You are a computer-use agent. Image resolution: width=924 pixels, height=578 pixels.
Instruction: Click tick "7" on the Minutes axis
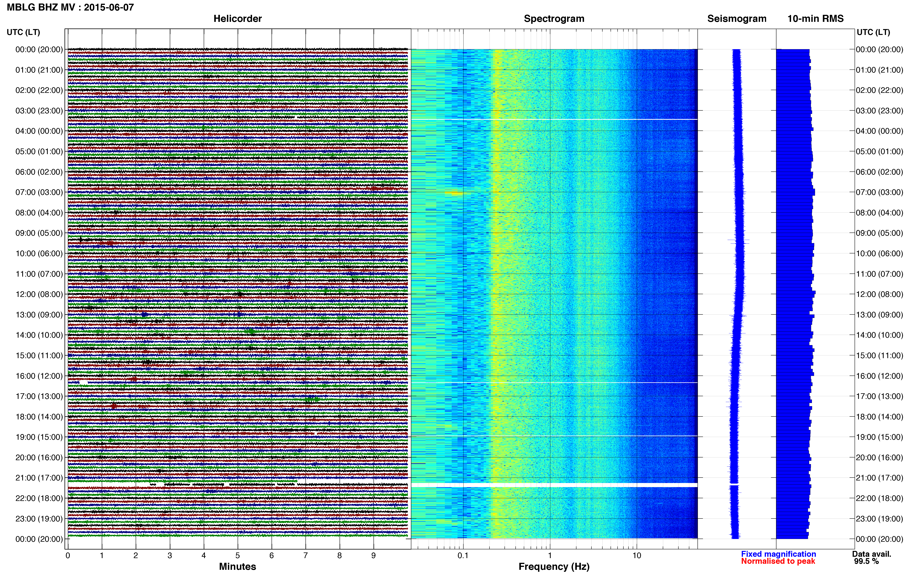(x=306, y=555)
